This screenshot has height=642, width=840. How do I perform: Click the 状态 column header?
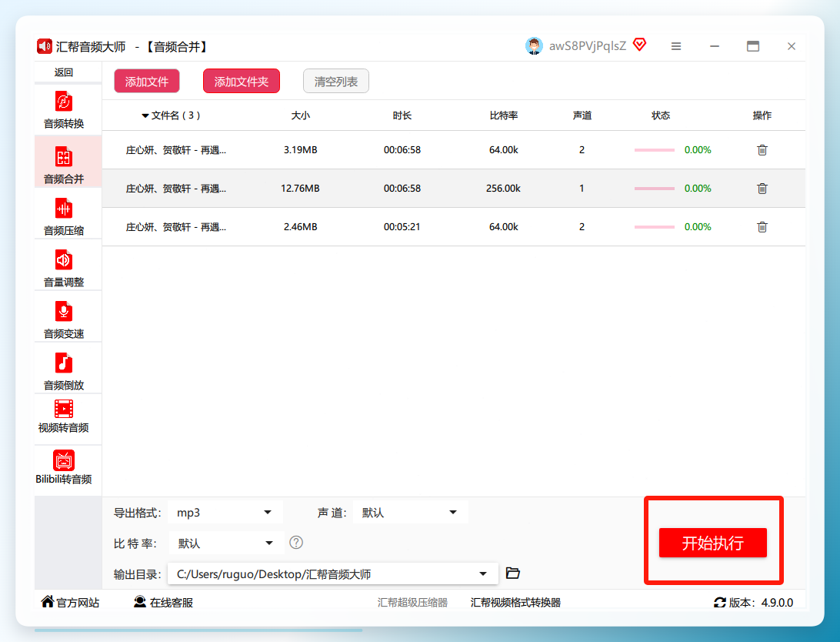(661, 115)
